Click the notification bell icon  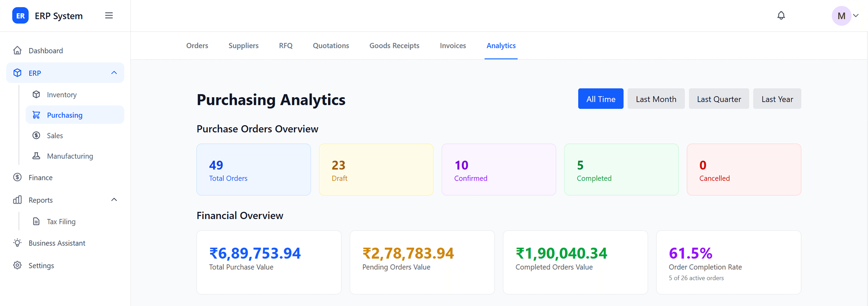781,15
